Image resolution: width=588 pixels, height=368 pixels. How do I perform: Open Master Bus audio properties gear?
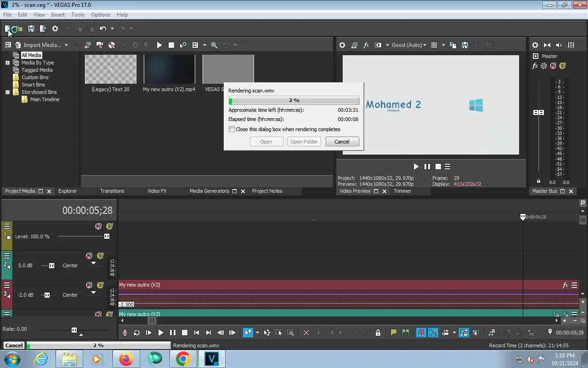click(535, 45)
